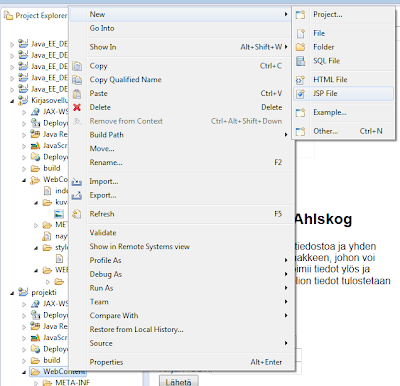Click the Copy icon in context menu
This screenshot has height=386, width=400.
(x=77, y=66)
